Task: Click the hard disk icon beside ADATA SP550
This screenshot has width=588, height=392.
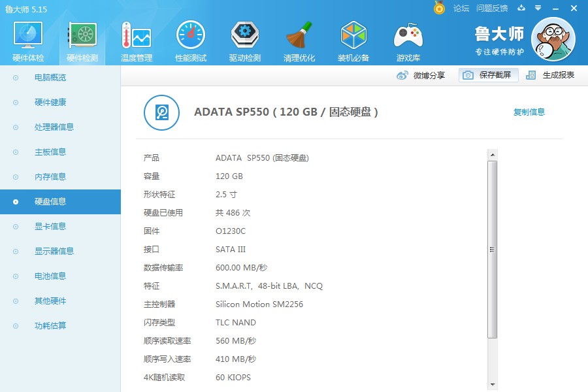Action: click(161, 112)
